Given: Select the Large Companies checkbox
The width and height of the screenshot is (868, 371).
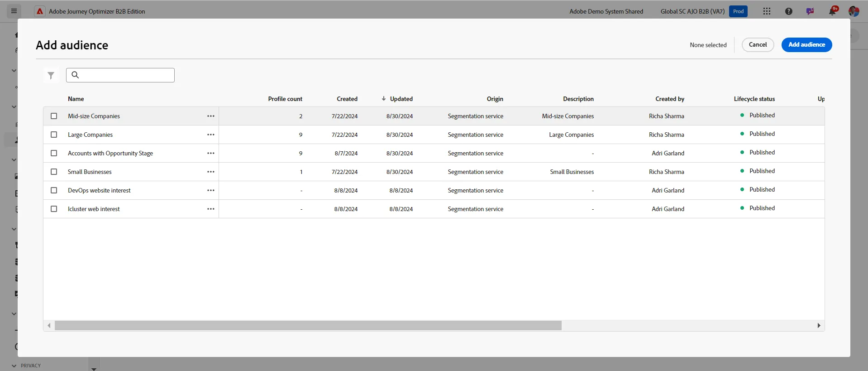Looking at the screenshot, I should pos(54,135).
